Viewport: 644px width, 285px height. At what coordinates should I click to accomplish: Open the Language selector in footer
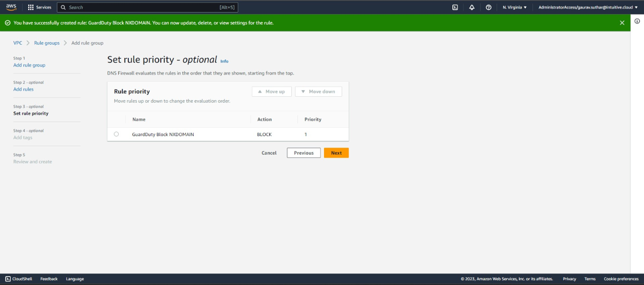pyautogui.click(x=75, y=279)
